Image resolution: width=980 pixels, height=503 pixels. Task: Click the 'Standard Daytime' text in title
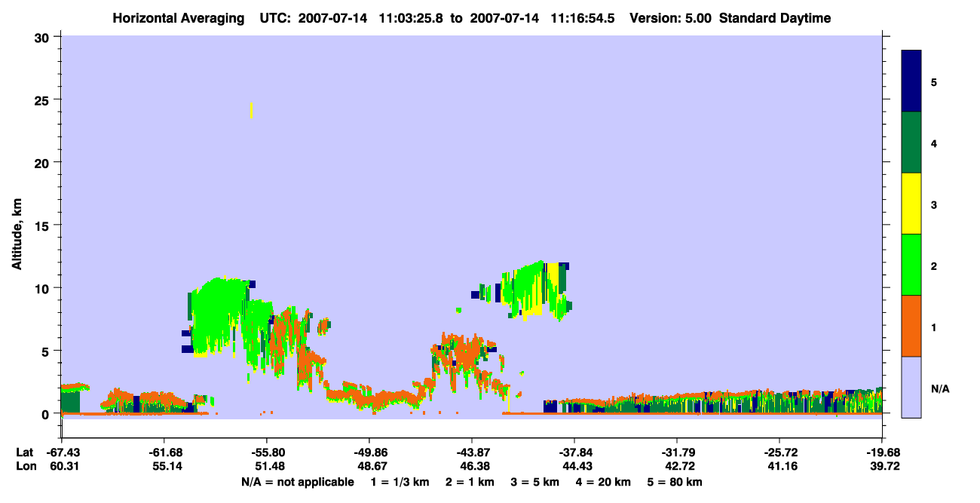point(775,18)
